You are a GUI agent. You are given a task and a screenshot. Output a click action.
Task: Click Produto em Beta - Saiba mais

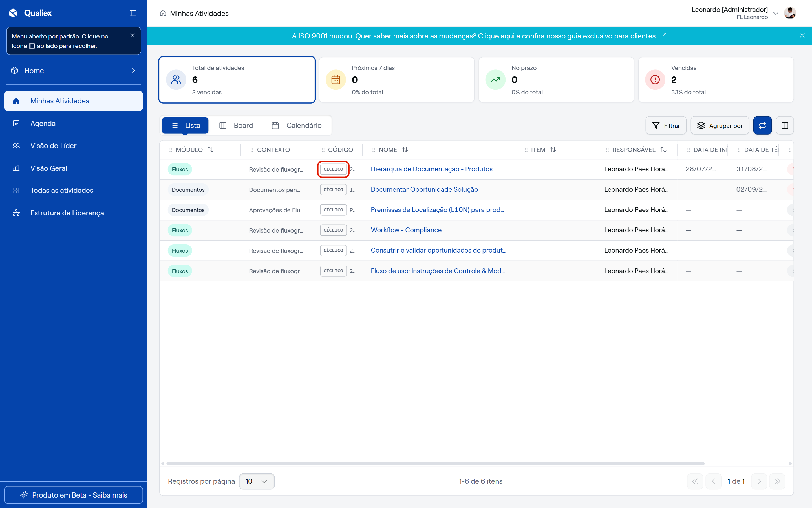[x=74, y=495]
